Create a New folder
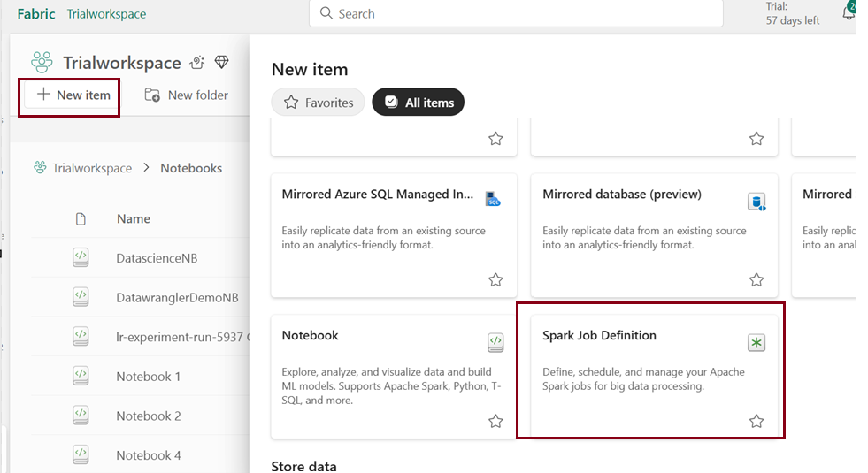The width and height of the screenshot is (868, 473). pyautogui.click(x=187, y=95)
